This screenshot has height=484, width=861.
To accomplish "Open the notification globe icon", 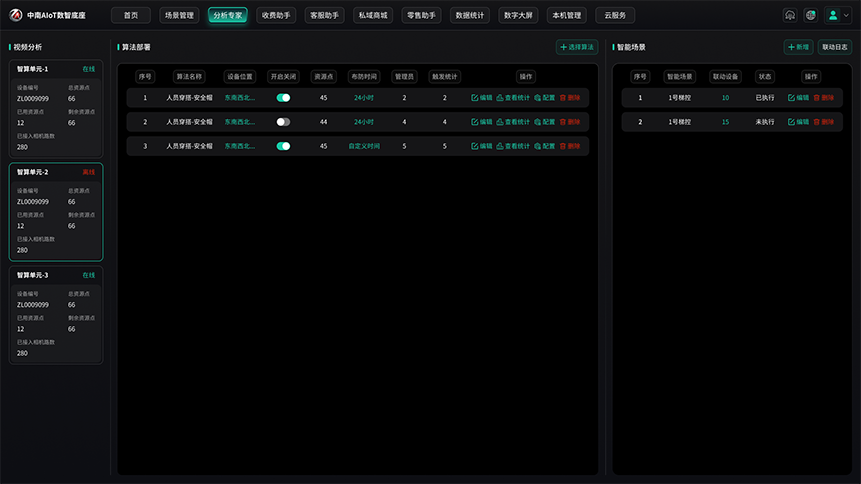I will (x=810, y=15).
